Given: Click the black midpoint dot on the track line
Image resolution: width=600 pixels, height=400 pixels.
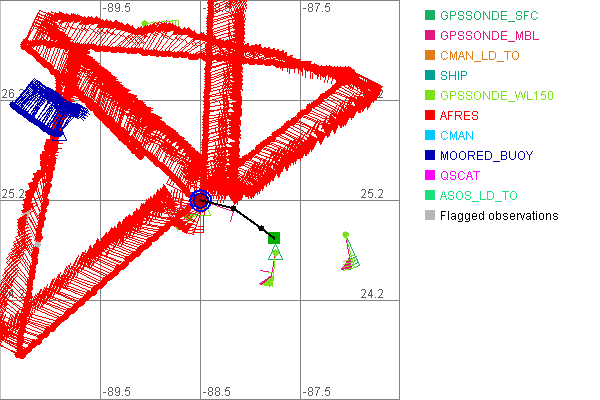Looking at the screenshot, I should [x=235, y=208].
